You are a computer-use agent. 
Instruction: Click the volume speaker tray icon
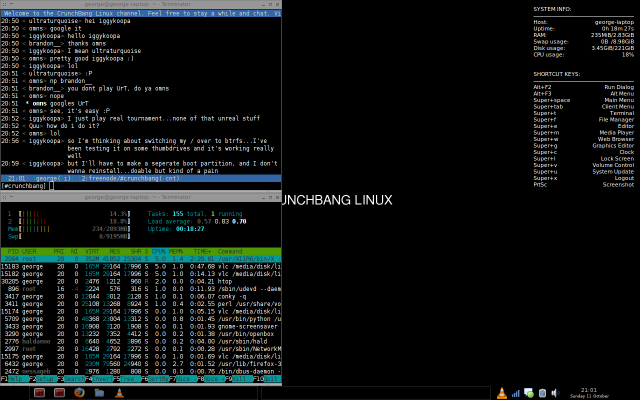pyautogui.click(x=555, y=393)
